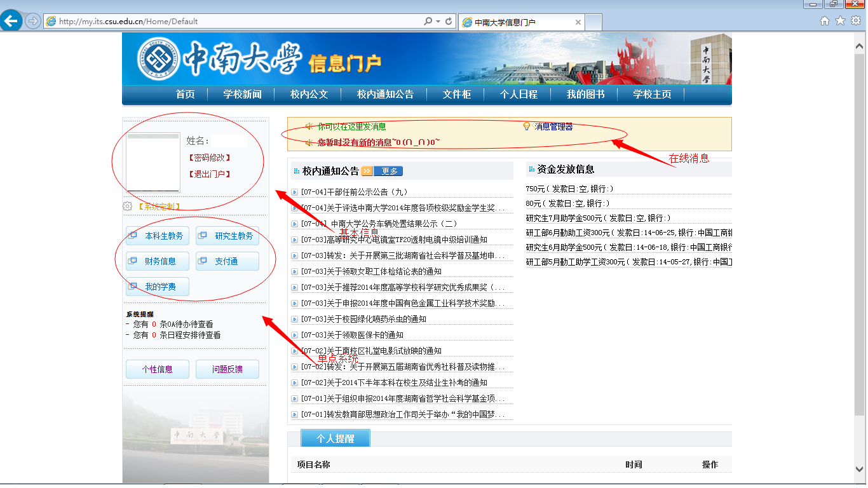Go to 首页 in the navigation bar
Image resolution: width=868 pixels, height=488 pixels.
(186, 94)
